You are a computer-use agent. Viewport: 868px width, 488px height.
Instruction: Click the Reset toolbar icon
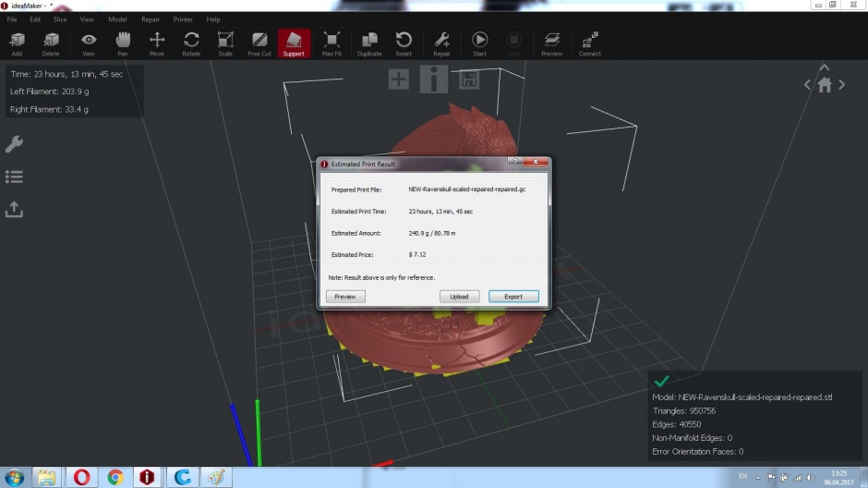(404, 43)
